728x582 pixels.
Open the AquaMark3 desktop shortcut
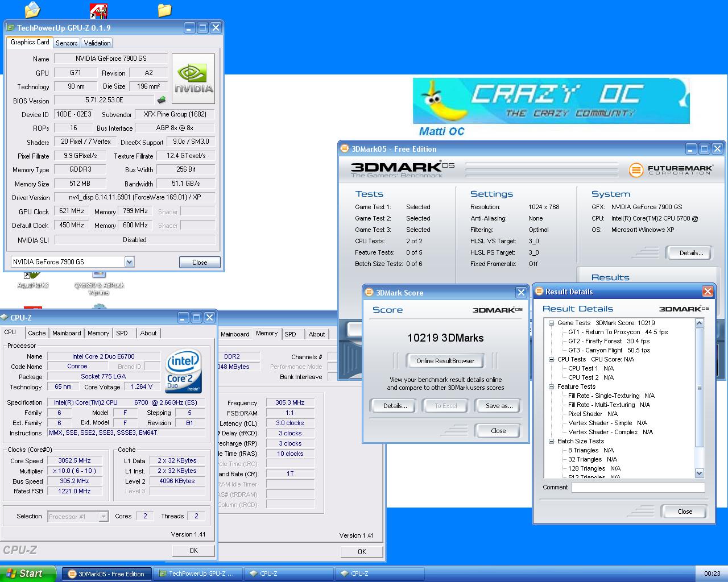(x=32, y=281)
